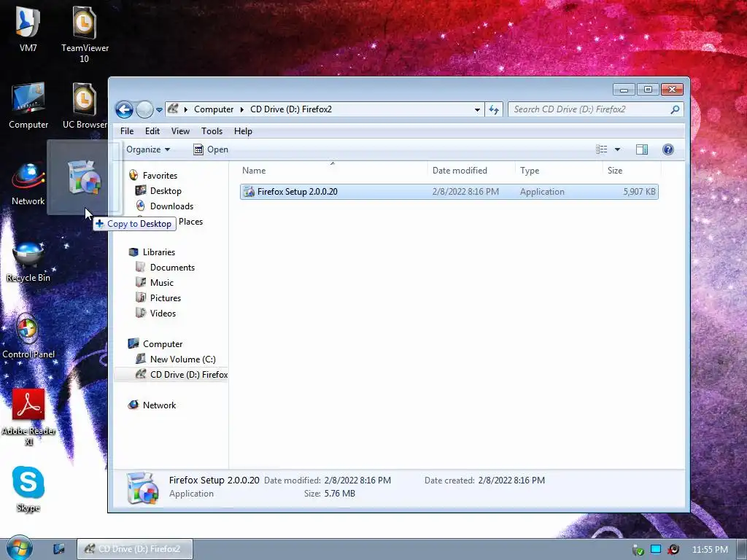
Task: Select the UC Browser desktop icon
Action: (x=85, y=106)
